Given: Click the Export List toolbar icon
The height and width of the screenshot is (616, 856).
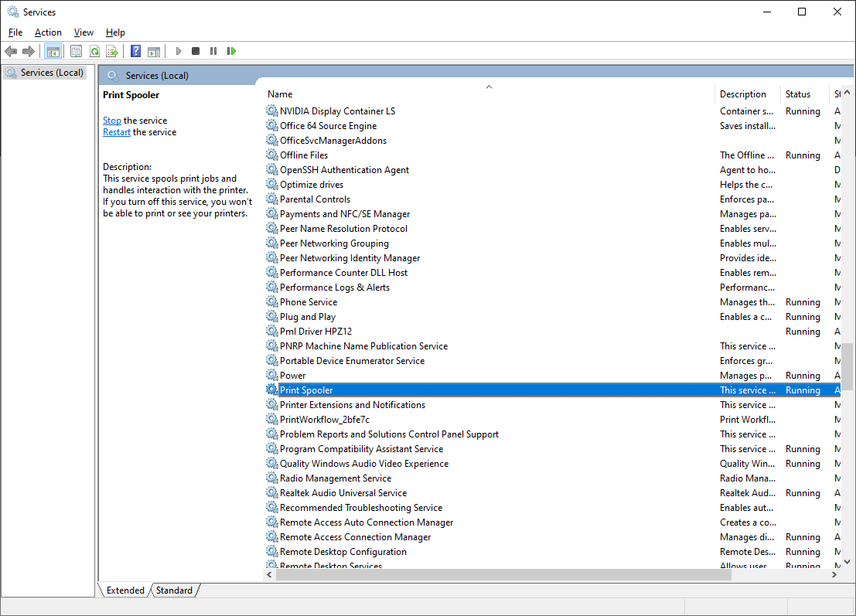Looking at the screenshot, I should 112,51.
